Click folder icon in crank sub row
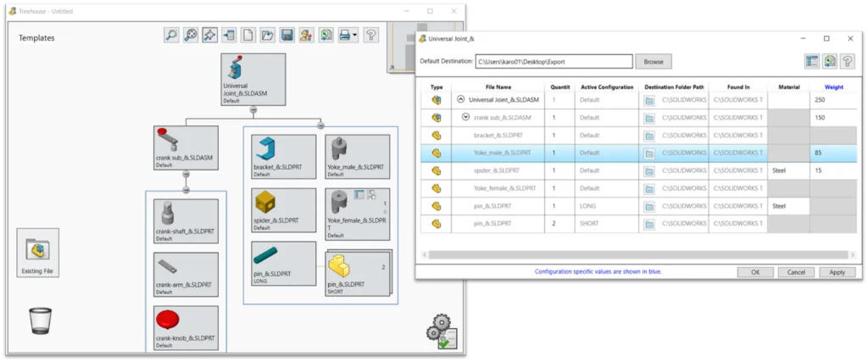The height and width of the screenshot is (362, 868). click(x=649, y=118)
